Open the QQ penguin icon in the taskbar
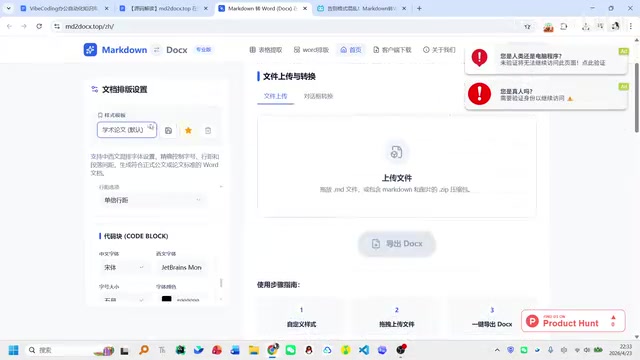 309,350
